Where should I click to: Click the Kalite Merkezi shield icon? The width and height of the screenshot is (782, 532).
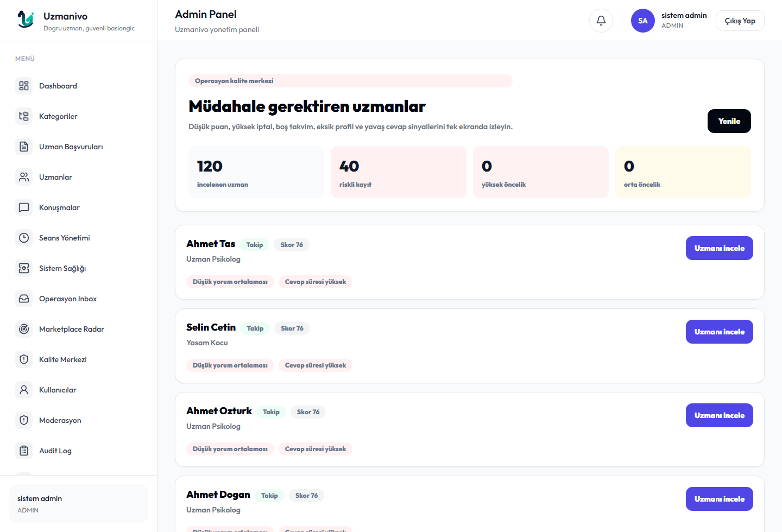(24, 359)
